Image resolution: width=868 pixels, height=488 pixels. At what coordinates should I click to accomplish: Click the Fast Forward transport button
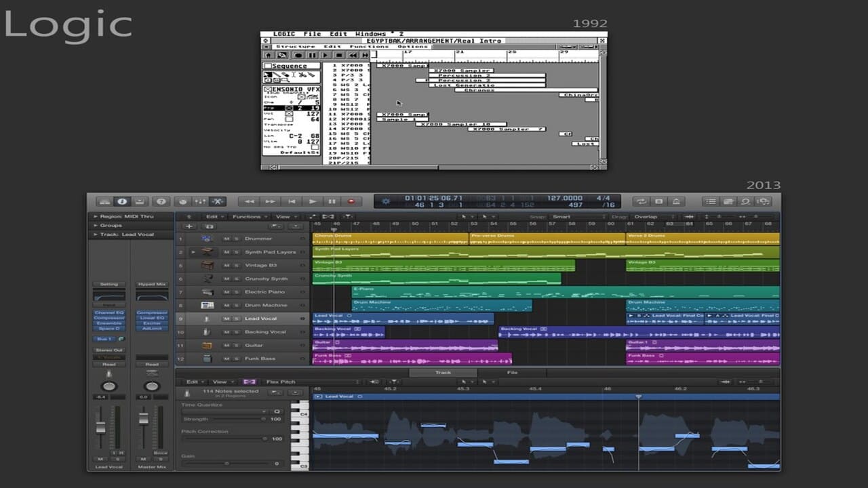tap(271, 201)
